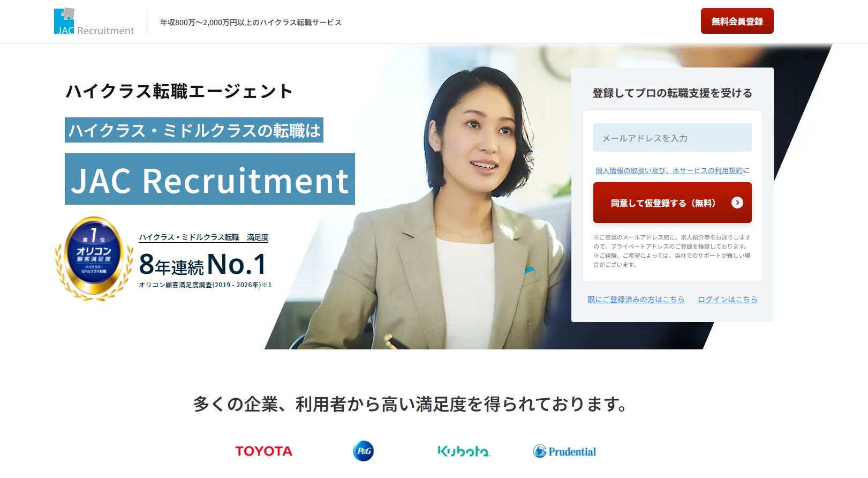Click the Oricon No.1 gold medal badge
Screen dimensions: 868x478
[94, 258]
